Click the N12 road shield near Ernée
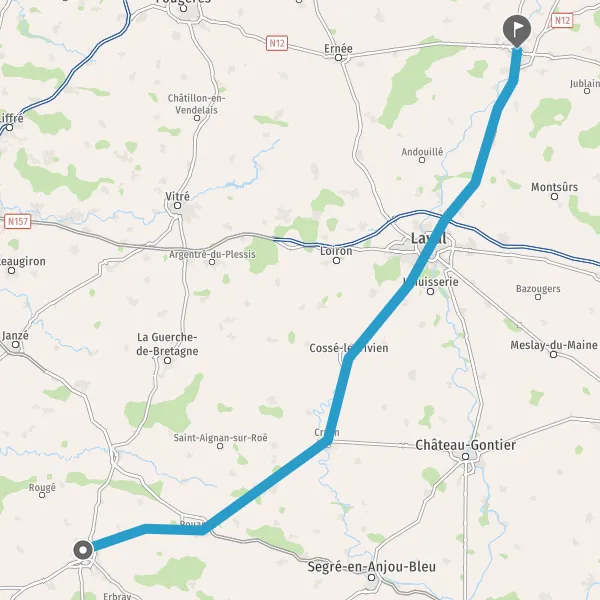This screenshot has height=600, width=600. [x=277, y=43]
